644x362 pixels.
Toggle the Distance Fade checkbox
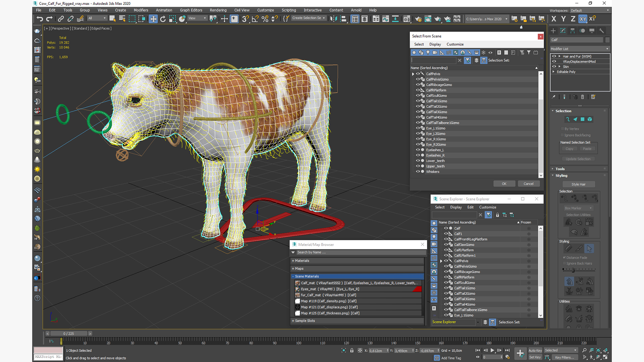click(x=565, y=257)
